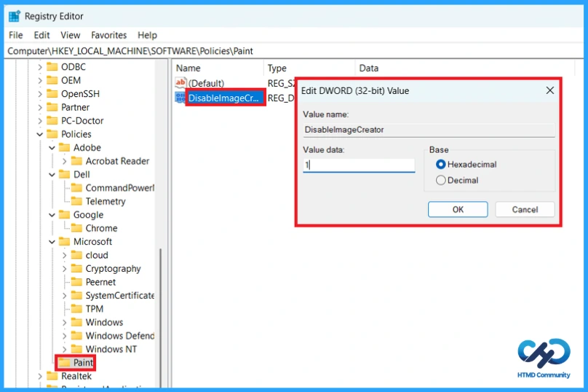Select the CommandPower folder icon
The width and height of the screenshot is (588, 392).
point(76,188)
